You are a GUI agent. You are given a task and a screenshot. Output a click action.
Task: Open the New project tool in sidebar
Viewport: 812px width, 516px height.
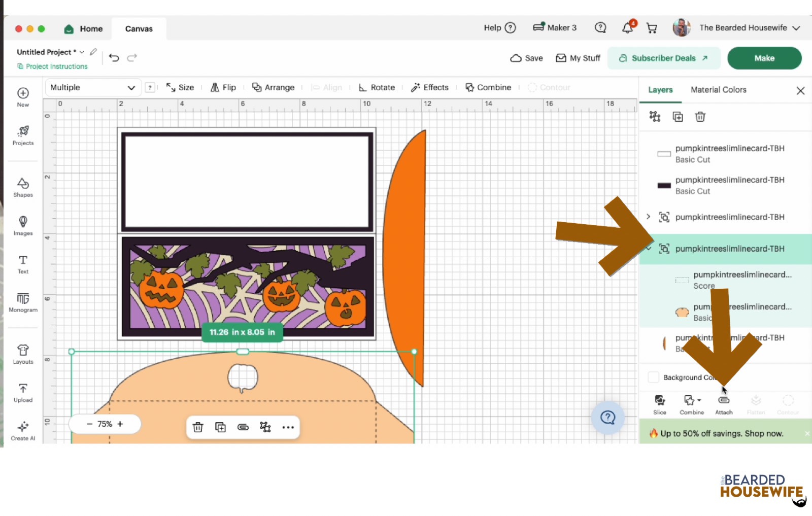point(23,97)
